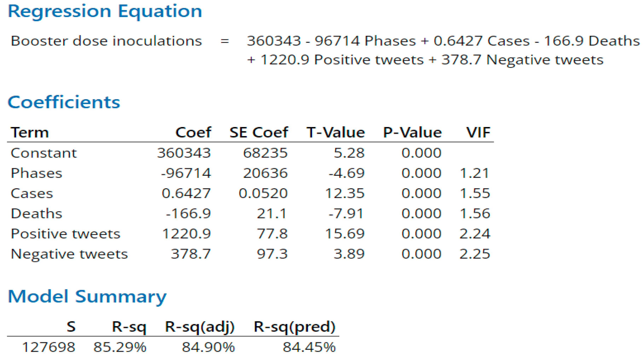Click the Regression Equation heading
This screenshot has height=360, width=644.
[105, 11]
